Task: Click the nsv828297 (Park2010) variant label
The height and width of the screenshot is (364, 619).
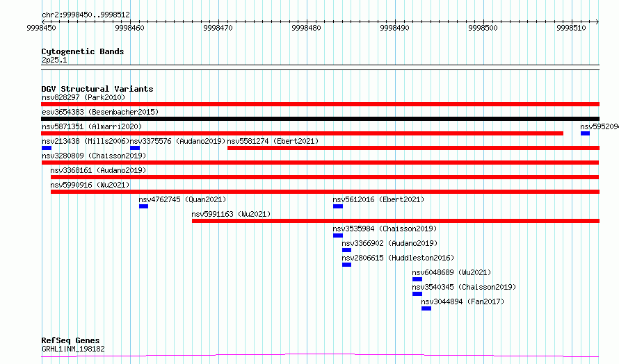Action: [83, 97]
